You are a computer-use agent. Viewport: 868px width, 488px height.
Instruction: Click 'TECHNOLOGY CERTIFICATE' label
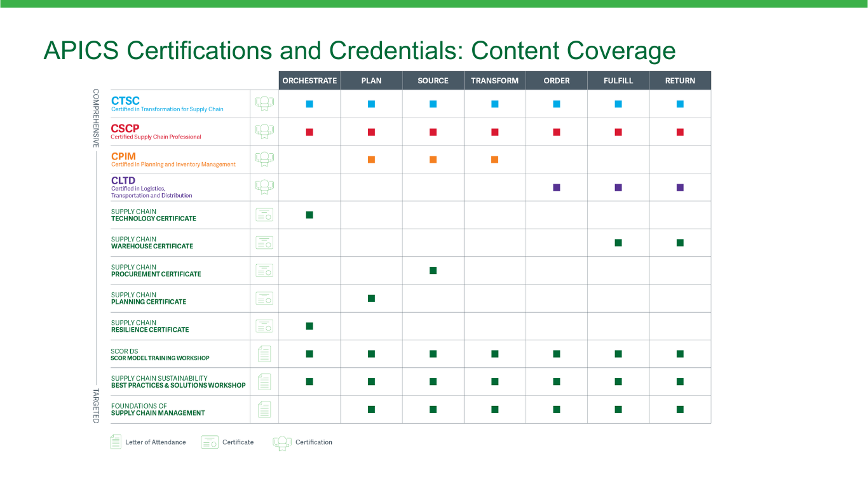point(154,219)
